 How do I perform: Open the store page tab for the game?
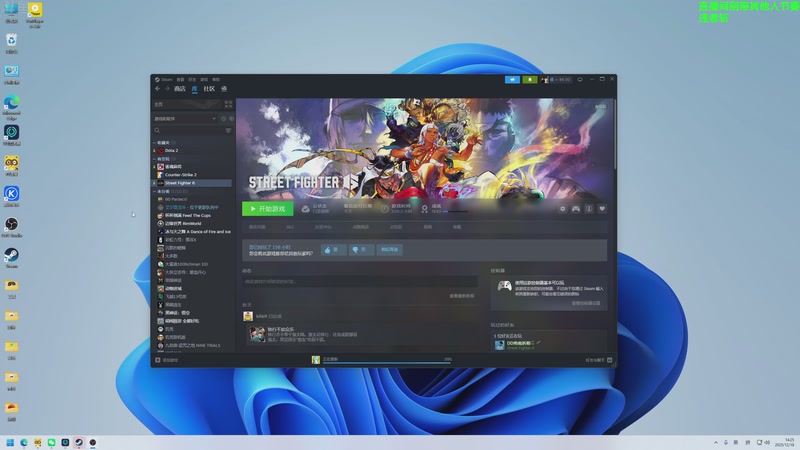257,227
